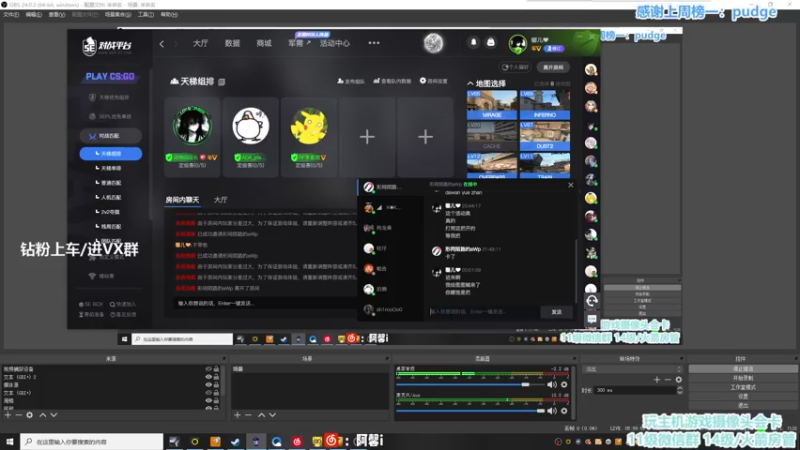The height and width of the screenshot is (450, 800).
Task: Pop out the Sources dock panel icon
Action: pos(223,359)
